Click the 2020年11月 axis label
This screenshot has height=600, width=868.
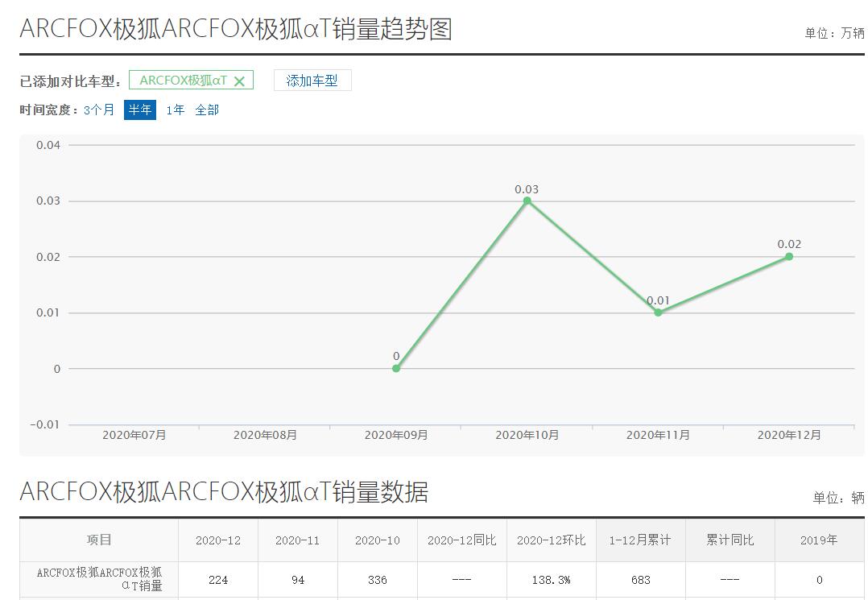(658, 435)
